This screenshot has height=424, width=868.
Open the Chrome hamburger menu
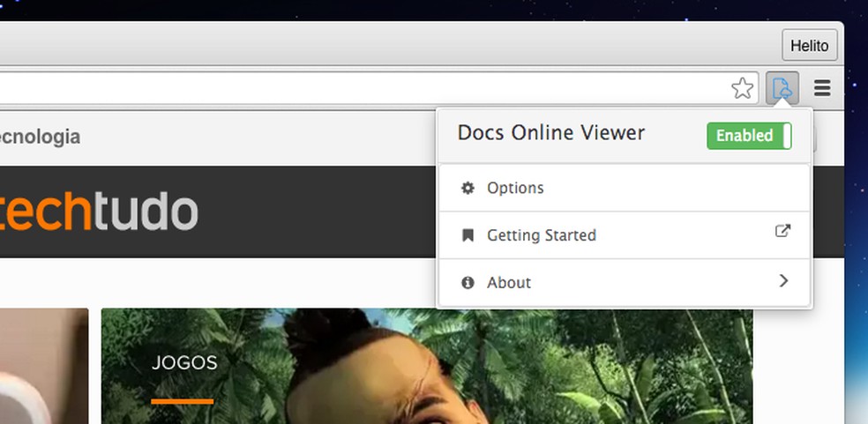(823, 88)
